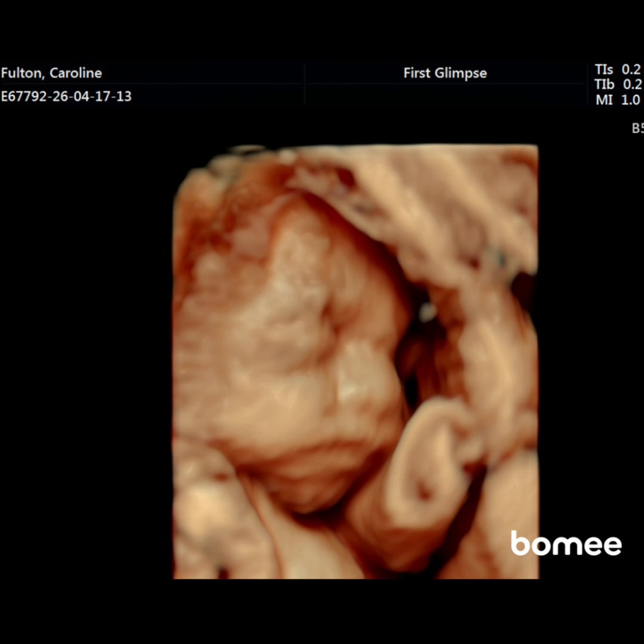The image size is (644, 644).
Task: Click the TIs 0.2 thermal index readout
Action: tap(617, 70)
